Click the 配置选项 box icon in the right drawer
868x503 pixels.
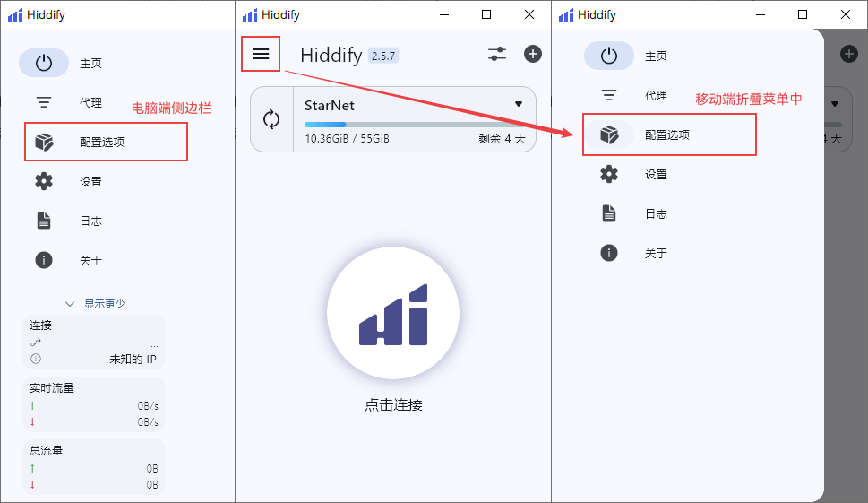click(x=609, y=134)
